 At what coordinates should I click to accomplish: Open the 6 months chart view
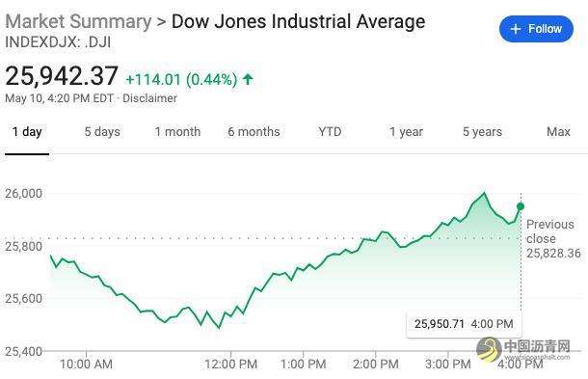point(254,132)
